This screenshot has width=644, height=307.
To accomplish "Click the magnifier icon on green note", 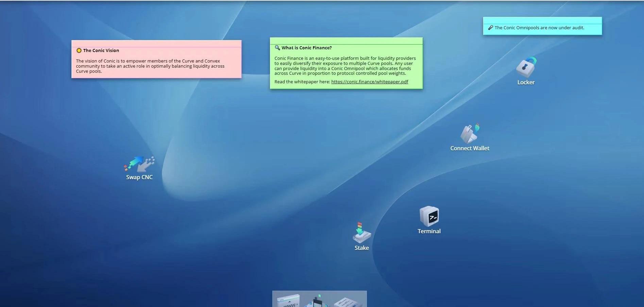I will [277, 48].
